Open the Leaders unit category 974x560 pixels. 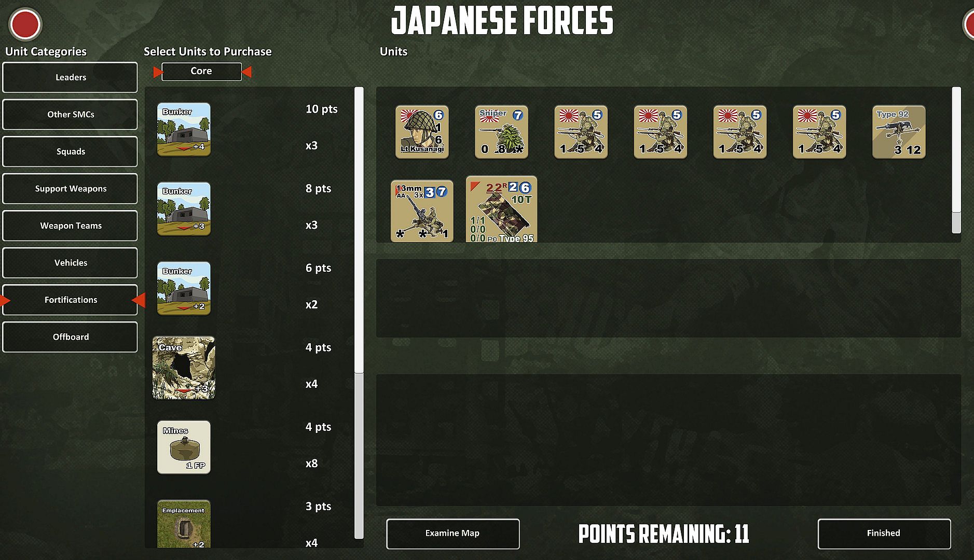(x=70, y=77)
